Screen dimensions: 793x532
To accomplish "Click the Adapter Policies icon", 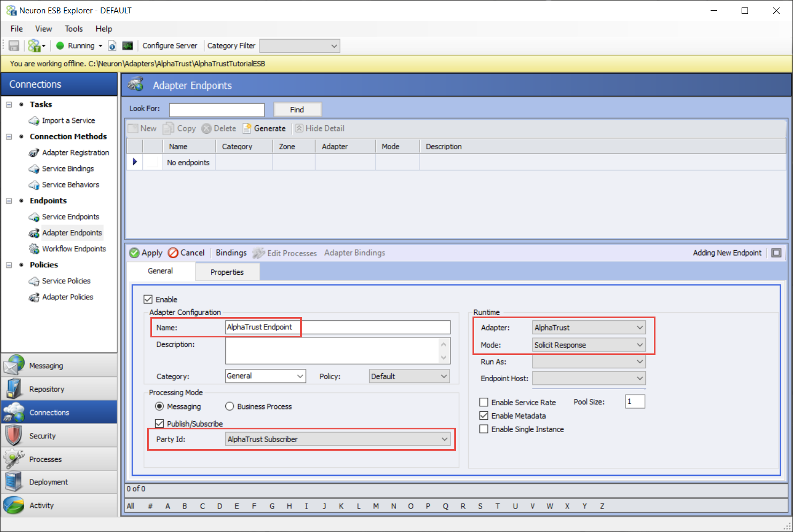I will [x=34, y=297].
